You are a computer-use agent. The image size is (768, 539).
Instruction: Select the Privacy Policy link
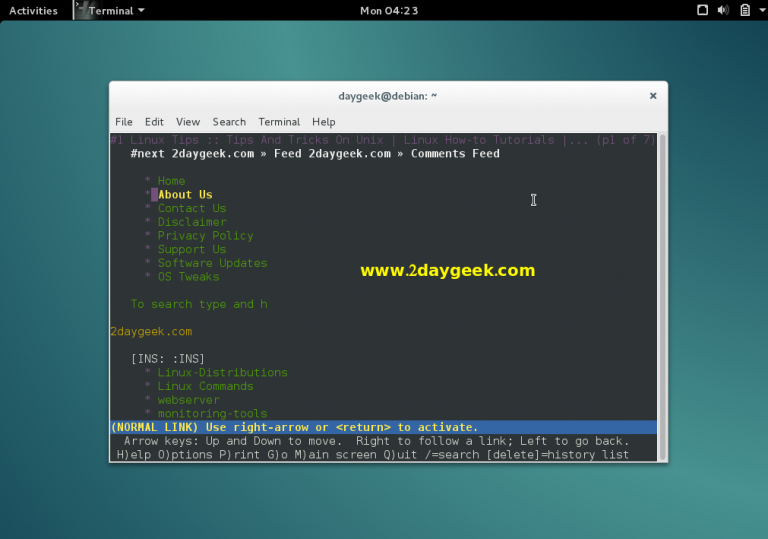pos(205,236)
